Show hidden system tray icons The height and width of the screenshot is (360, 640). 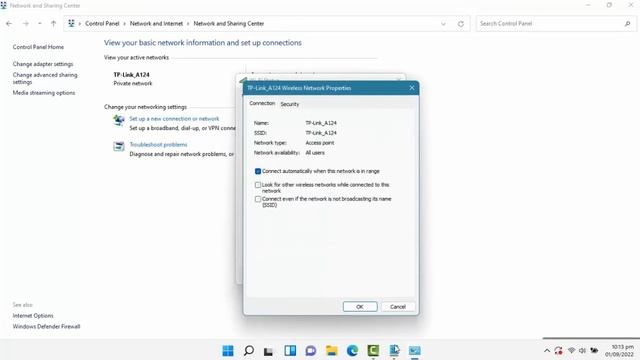coord(547,351)
